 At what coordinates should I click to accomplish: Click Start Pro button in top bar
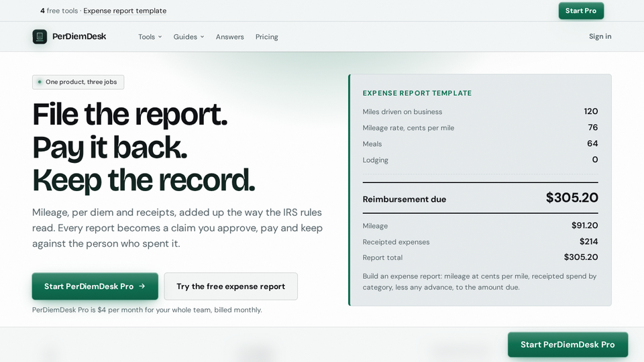point(581,11)
